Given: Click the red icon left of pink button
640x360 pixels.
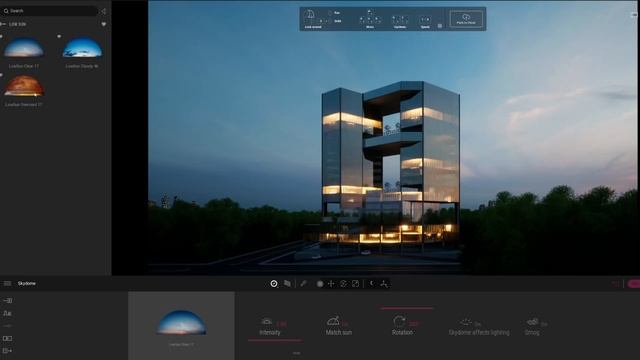Looking at the screenshot, I should pos(616,284).
